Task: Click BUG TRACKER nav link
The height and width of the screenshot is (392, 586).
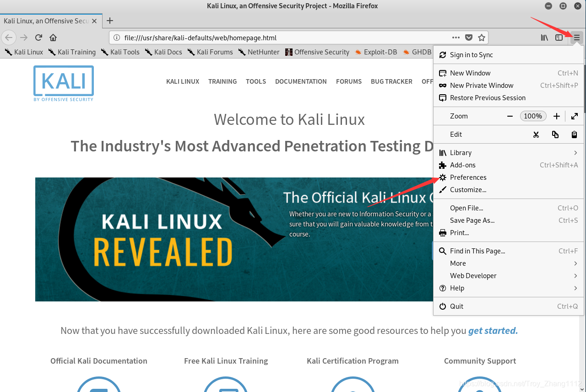Action: click(391, 81)
